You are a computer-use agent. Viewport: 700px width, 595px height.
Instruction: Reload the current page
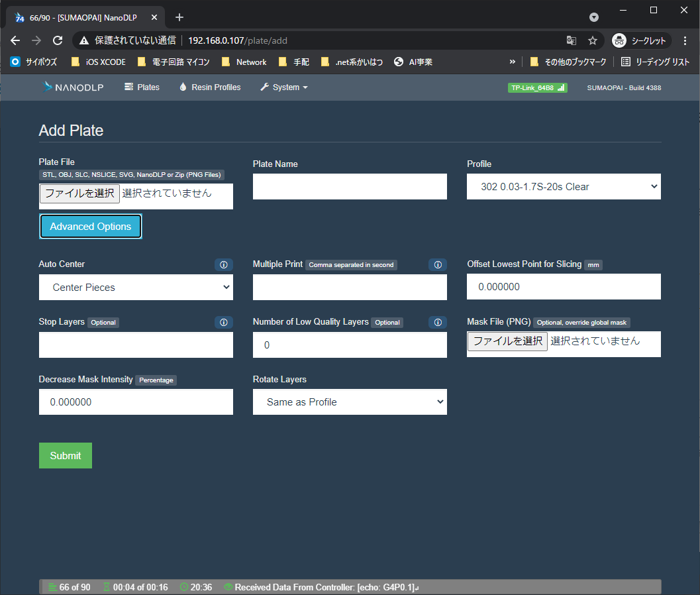click(x=58, y=40)
